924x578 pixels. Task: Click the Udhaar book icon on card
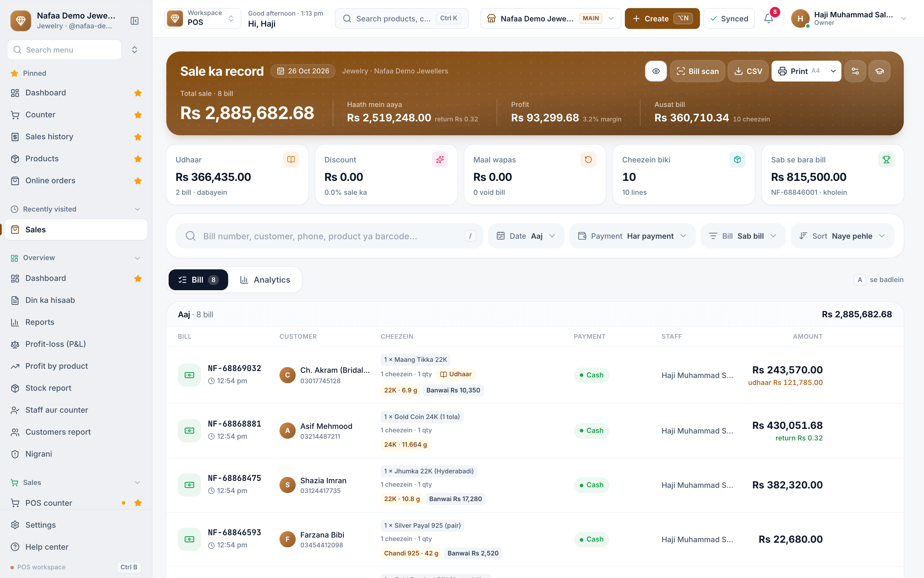[291, 160]
